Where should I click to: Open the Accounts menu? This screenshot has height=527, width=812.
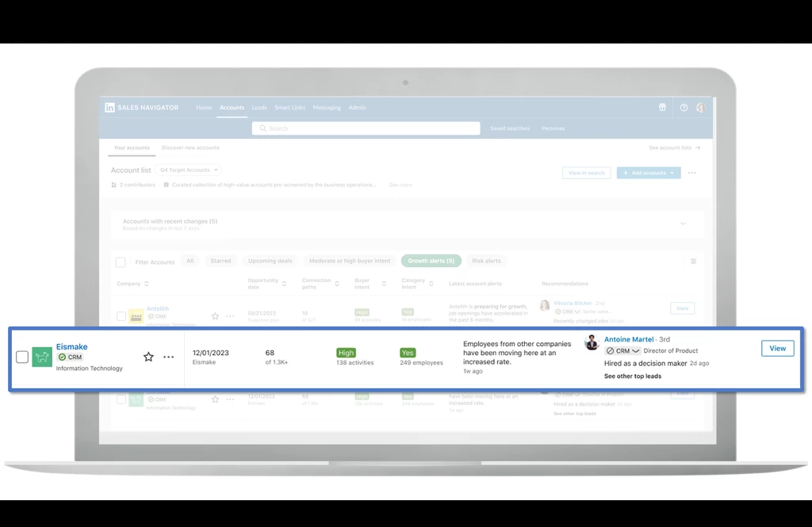(232, 108)
